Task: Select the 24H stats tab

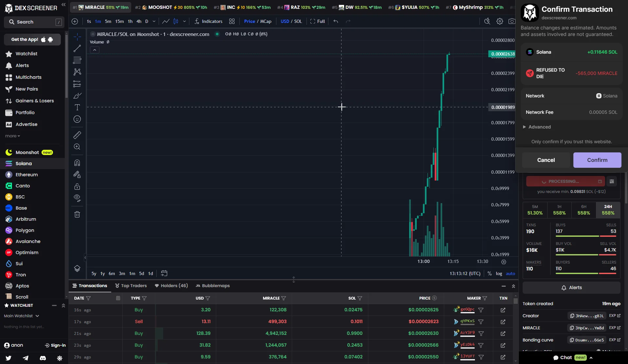Action: coord(608,210)
